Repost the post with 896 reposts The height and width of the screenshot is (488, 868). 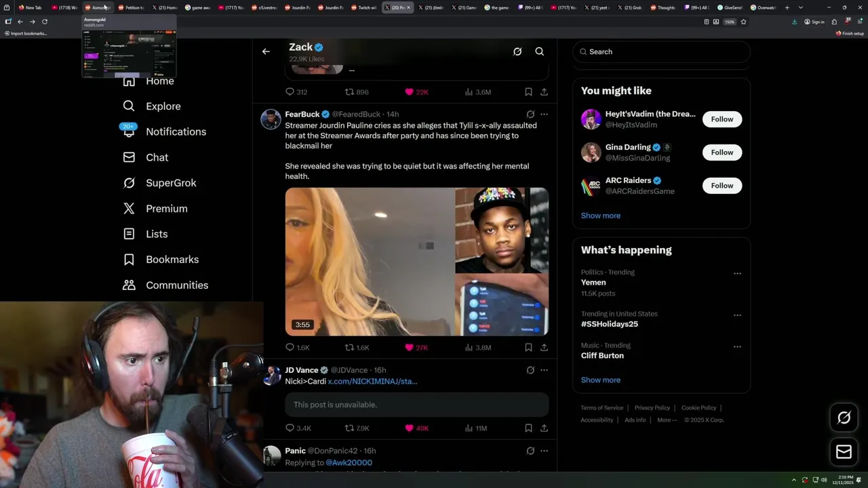pyautogui.click(x=357, y=92)
